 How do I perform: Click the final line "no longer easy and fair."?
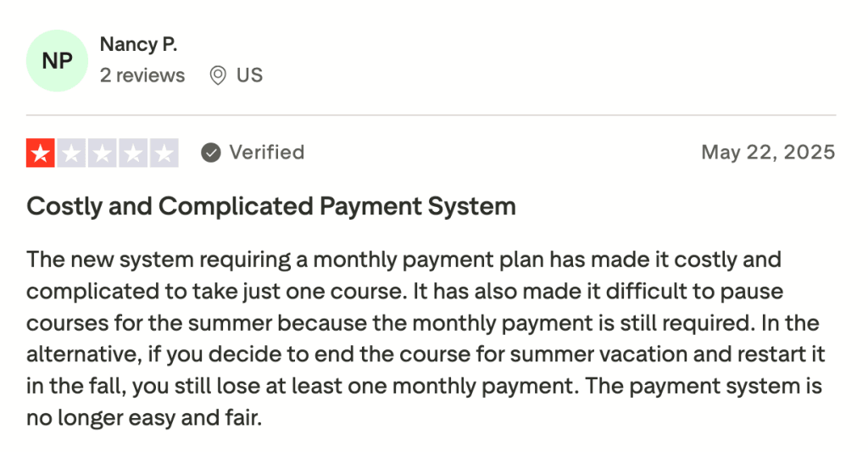pos(145,418)
